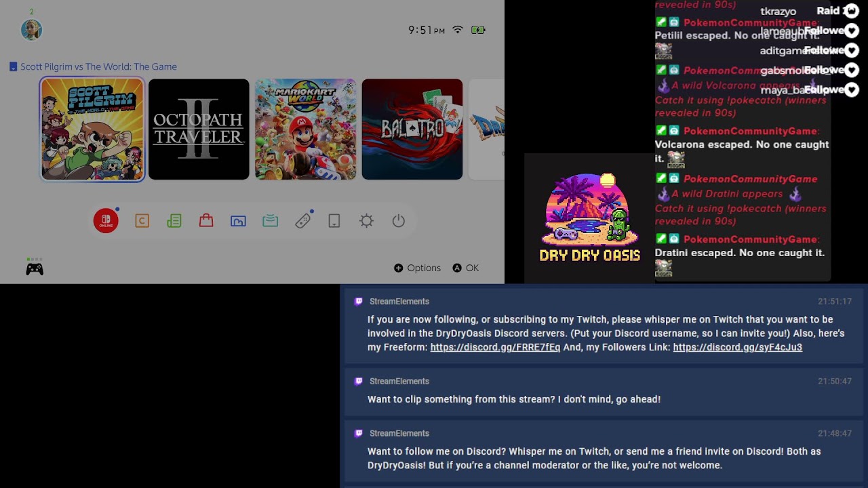Open the Controllers icon in the menu row
Image resolution: width=868 pixels, height=488 pixels.
click(303, 220)
